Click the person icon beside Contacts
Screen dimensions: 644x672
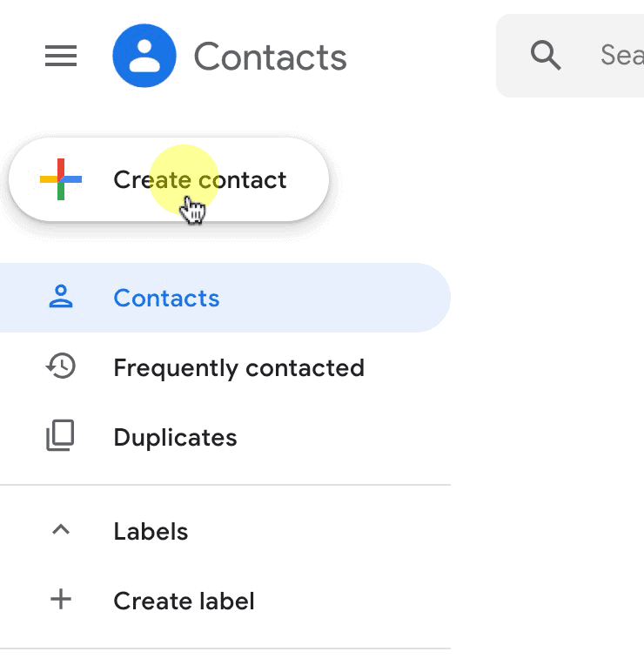(61, 297)
